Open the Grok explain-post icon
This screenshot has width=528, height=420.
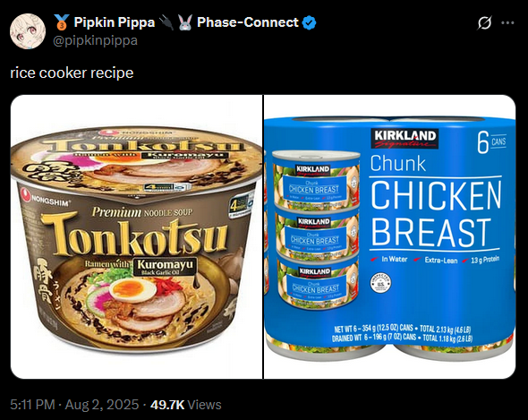484,23
